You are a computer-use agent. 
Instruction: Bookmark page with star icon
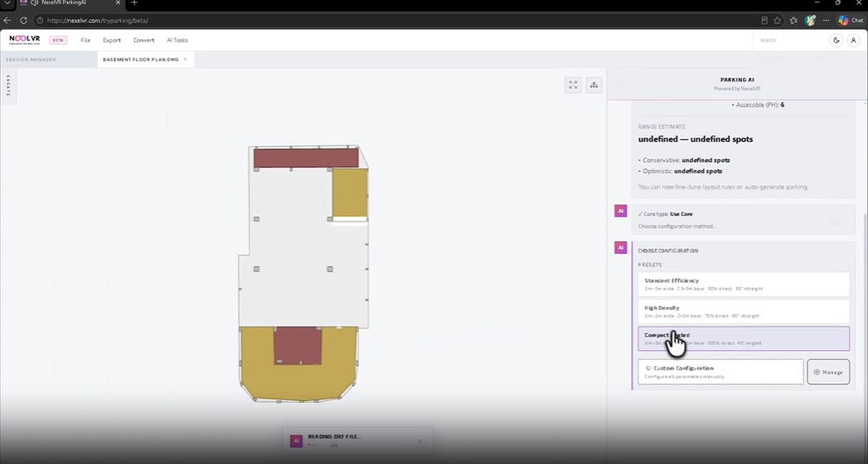778,20
